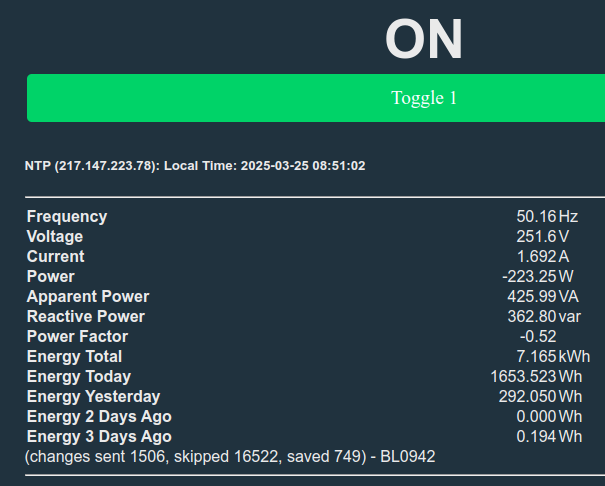Screen dimensions: 605x486
Task: Click the 425.99 VA value
Action: coord(543,297)
